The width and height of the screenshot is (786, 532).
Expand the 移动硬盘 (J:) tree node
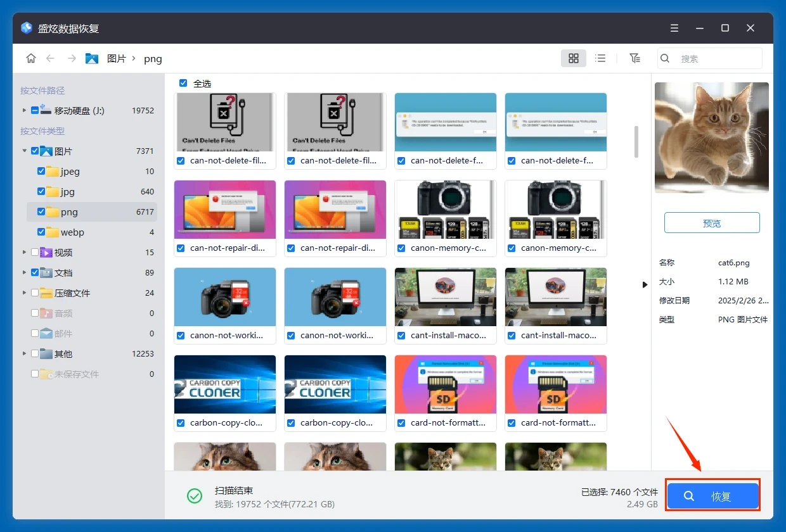[25, 110]
